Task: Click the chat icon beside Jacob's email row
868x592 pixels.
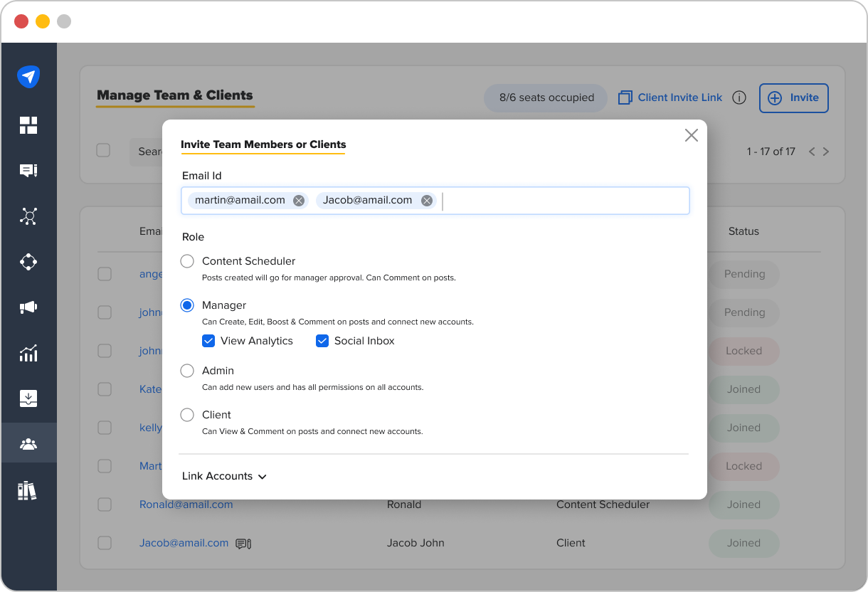Action: (243, 543)
